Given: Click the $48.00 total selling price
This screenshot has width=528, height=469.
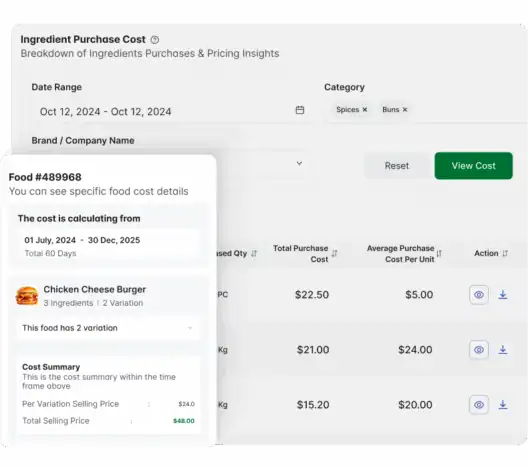Looking at the screenshot, I should click(184, 421).
